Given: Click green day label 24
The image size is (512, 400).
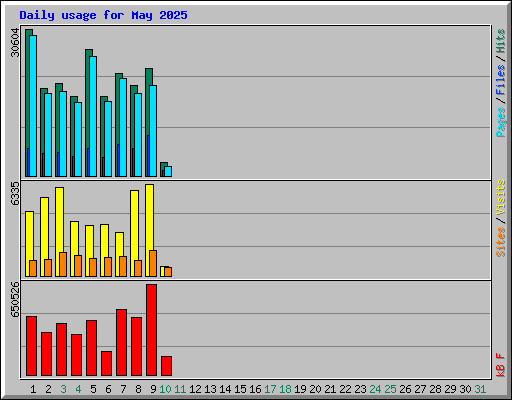Looking at the screenshot, I should 375,389.
